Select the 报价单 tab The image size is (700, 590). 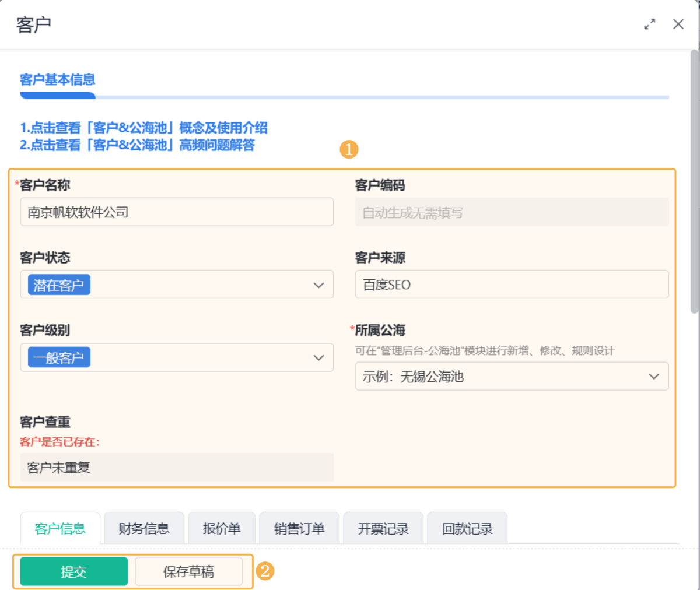222,529
